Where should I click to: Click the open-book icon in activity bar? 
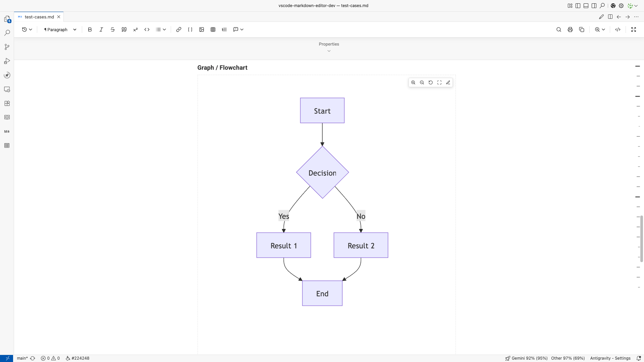7,117
